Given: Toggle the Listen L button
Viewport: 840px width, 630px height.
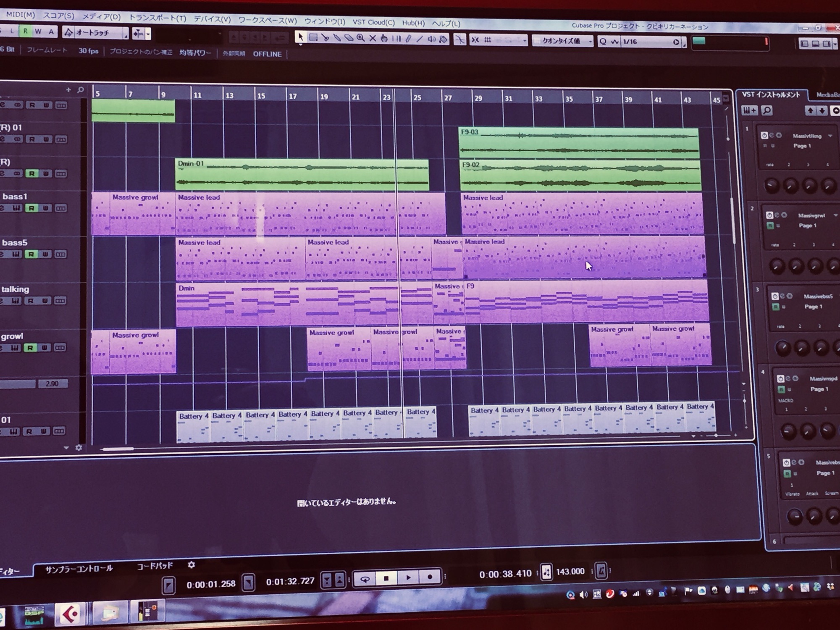Looking at the screenshot, I should click(x=12, y=31).
